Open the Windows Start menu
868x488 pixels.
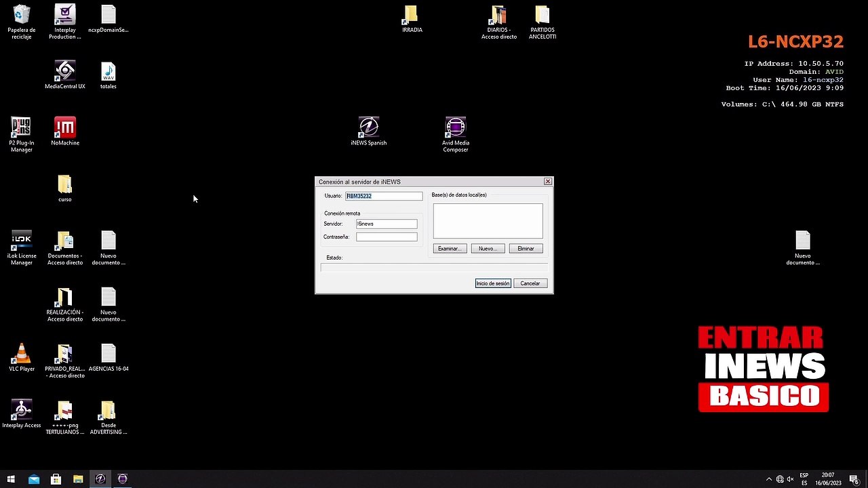coord(12,479)
